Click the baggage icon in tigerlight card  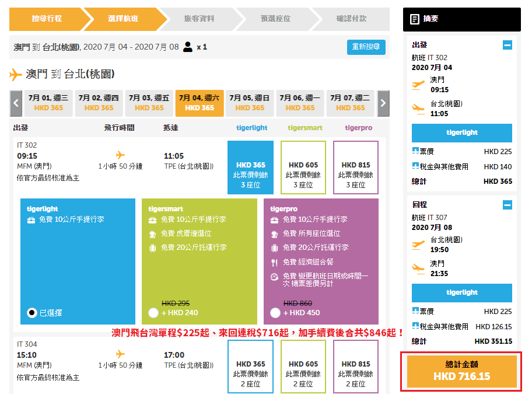[x=32, y=220]
